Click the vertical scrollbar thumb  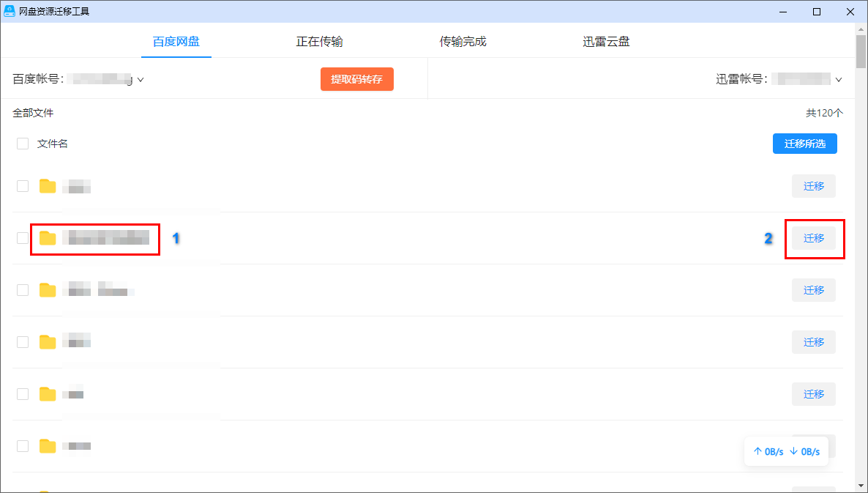click(x=861, y=50)
